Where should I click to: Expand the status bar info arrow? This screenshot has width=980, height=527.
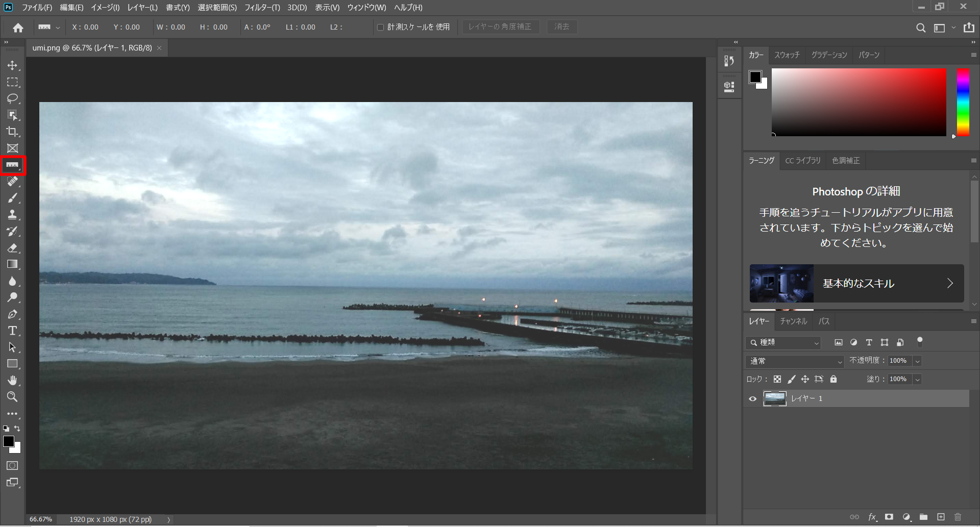(x=168, y=519)
